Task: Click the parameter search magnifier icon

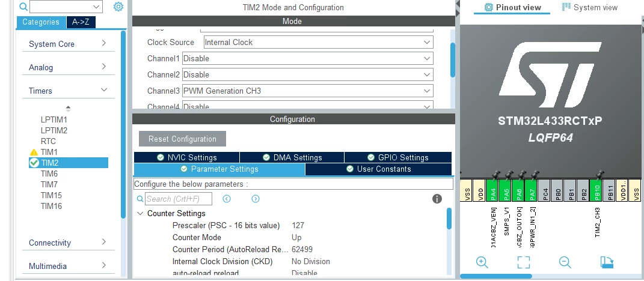Action: click(140, 199)
